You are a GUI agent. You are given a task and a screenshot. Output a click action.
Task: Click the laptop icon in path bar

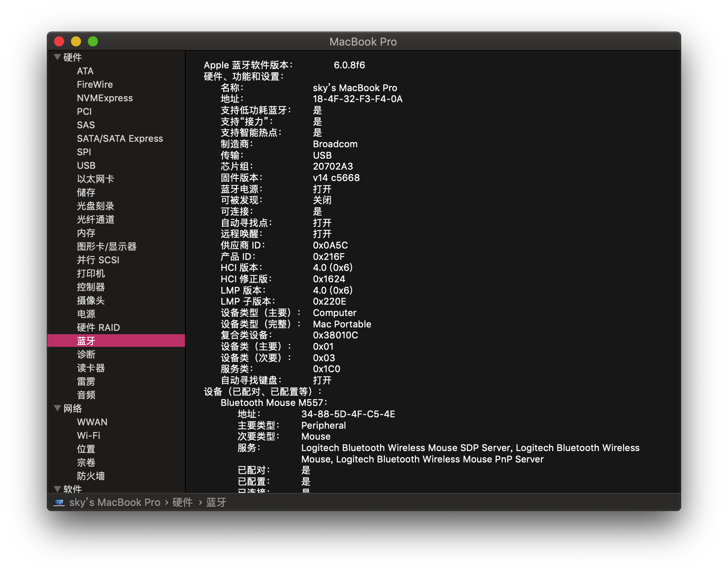[x=60, y=502]
